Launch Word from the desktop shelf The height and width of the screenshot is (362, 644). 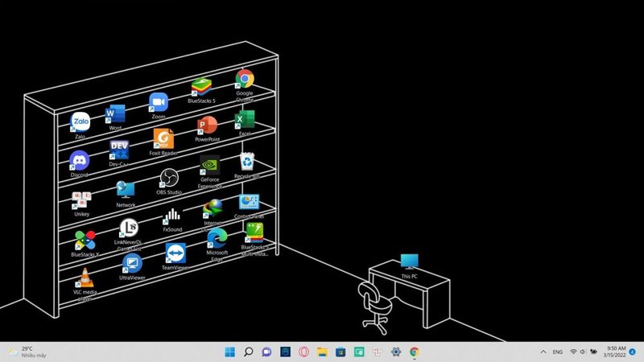pos(115,114)
